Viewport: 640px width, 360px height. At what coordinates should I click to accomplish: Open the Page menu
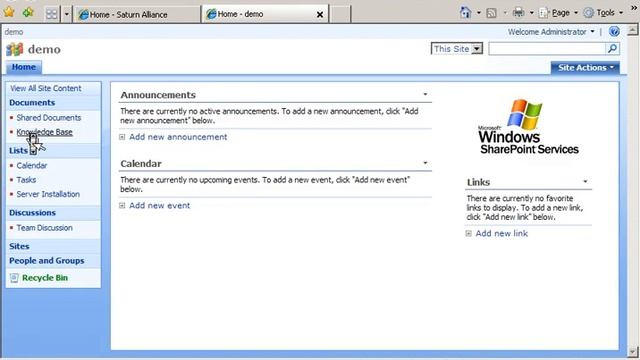click(x=558, y=13)
